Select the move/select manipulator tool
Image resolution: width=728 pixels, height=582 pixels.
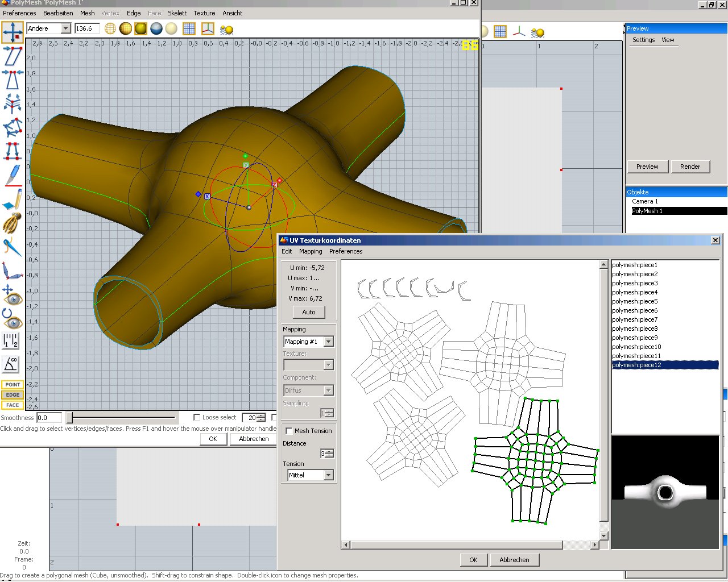coord(13,32)
